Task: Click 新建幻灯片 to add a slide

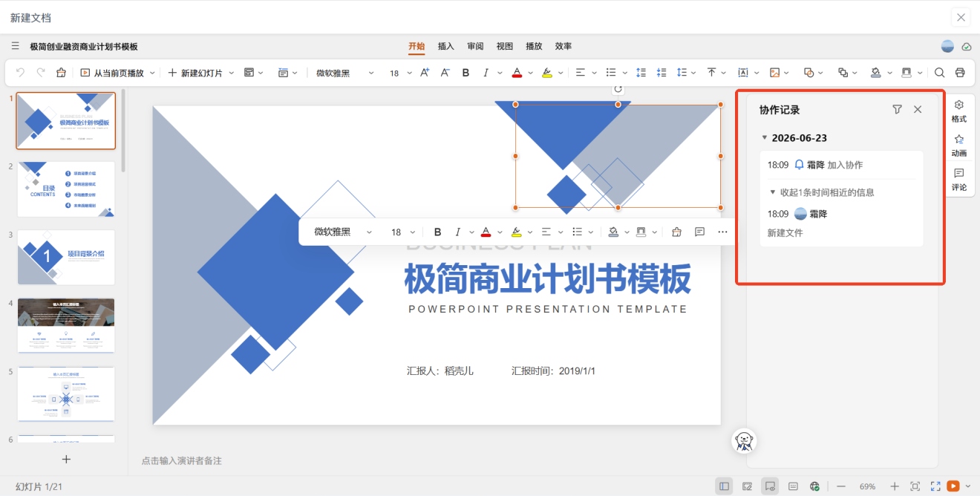Action: (196, 73)
